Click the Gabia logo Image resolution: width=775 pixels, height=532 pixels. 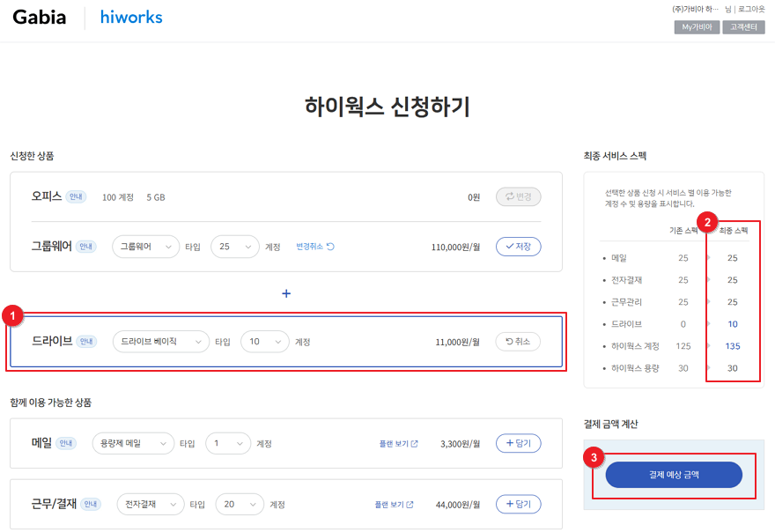40,18
